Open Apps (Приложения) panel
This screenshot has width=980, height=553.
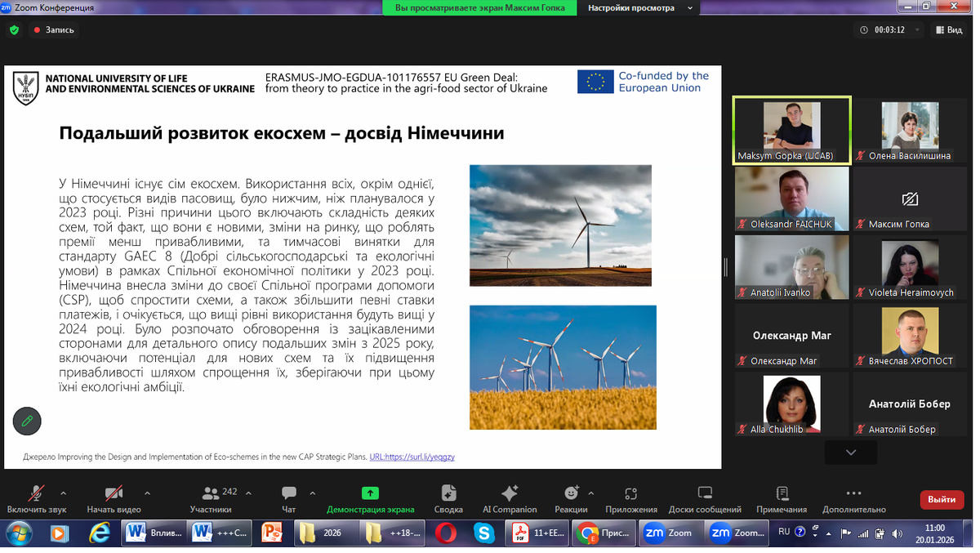(x=630, y=493)
